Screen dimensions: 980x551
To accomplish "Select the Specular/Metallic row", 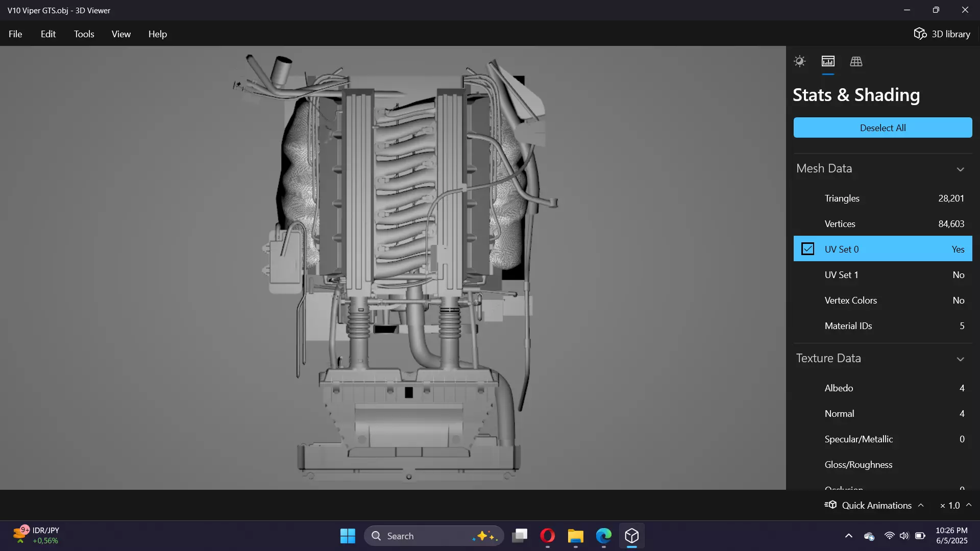I will (x=883, y=439).
